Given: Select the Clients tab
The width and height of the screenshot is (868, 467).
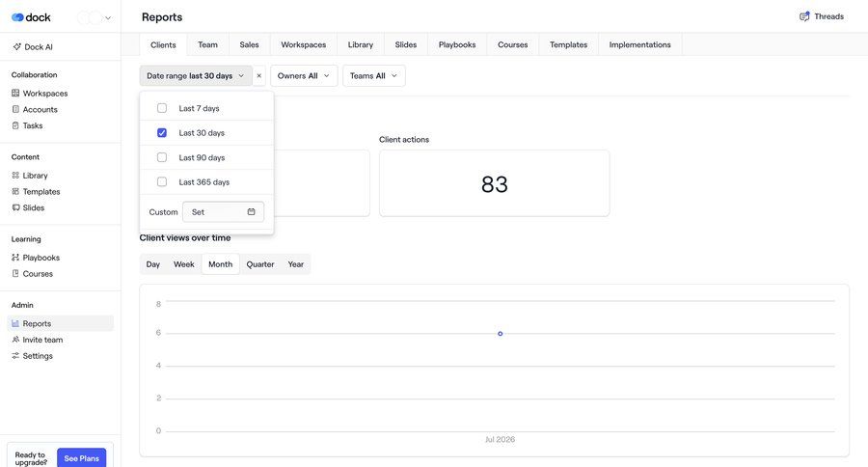Looking at the screenshot, I should (163, 45).
